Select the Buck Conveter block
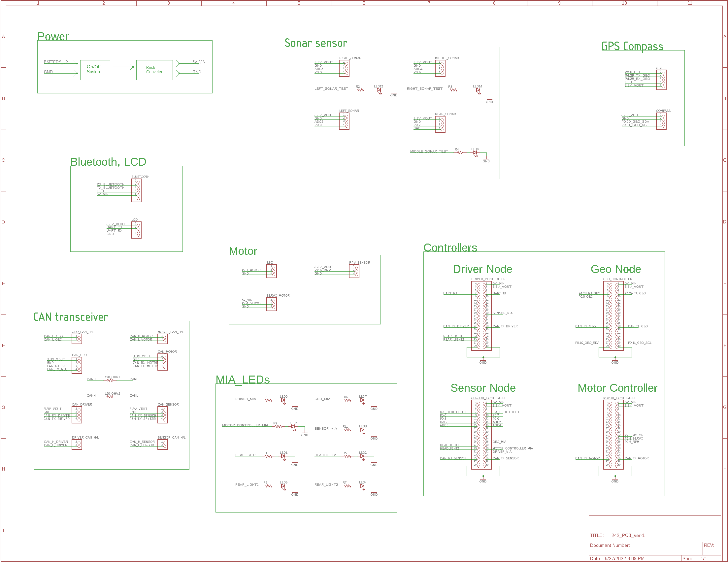The width and height of the screenshot is (728, 563). [x=154, y=70]
